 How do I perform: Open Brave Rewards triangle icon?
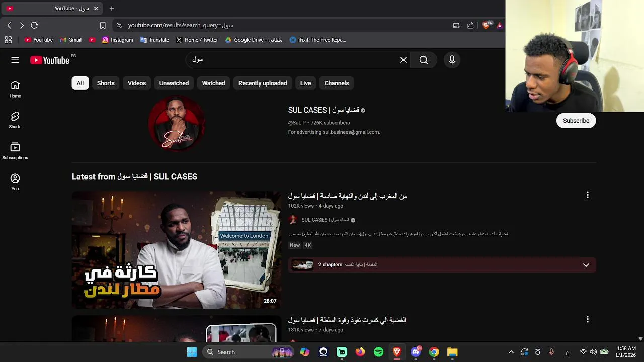[500, 25]
